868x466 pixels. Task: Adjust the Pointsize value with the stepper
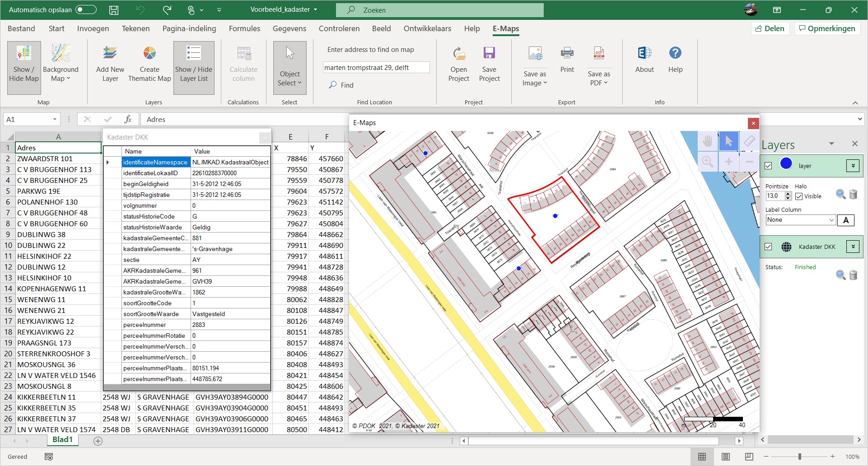[x=788, y=196]
